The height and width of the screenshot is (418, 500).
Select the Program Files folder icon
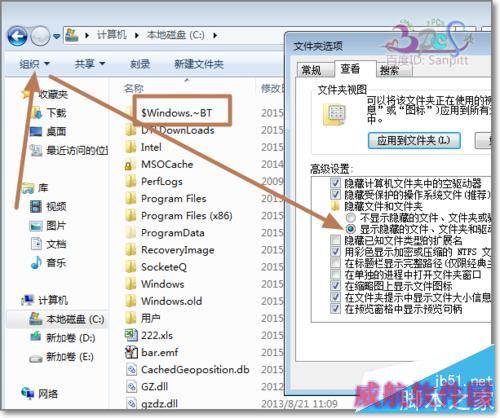(x=131, y=198)
